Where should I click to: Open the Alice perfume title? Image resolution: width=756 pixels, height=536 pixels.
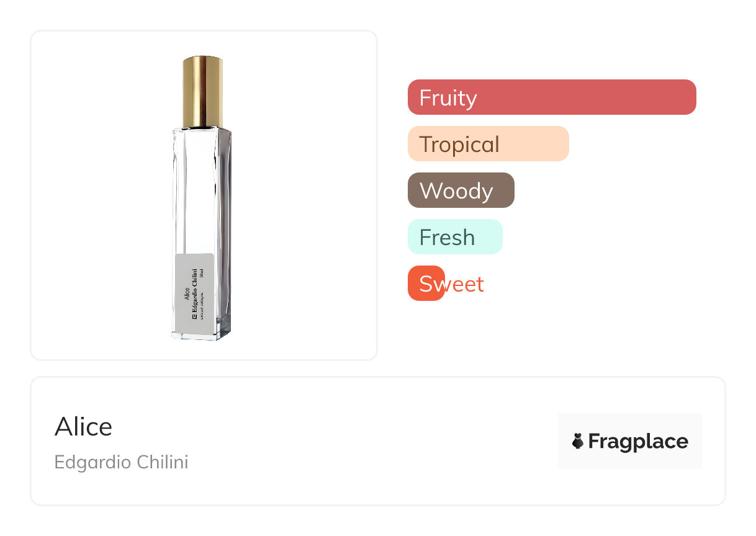[83, 427]
